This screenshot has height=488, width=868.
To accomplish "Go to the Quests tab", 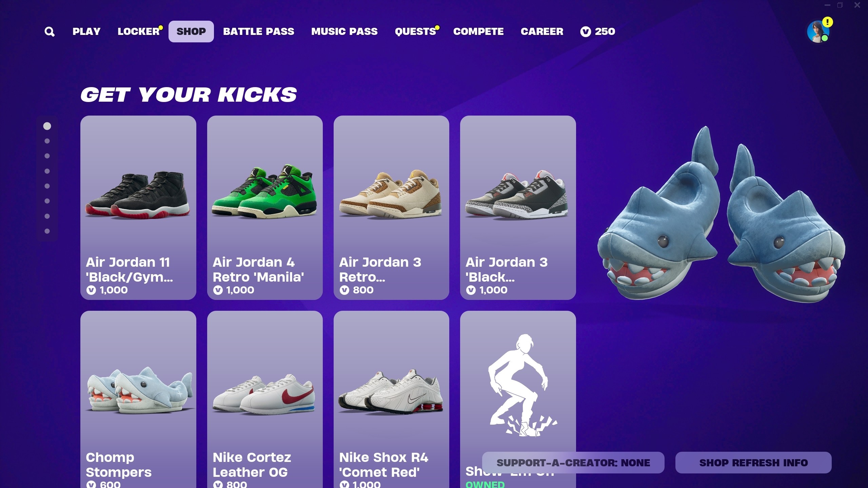I will point(415,32).
